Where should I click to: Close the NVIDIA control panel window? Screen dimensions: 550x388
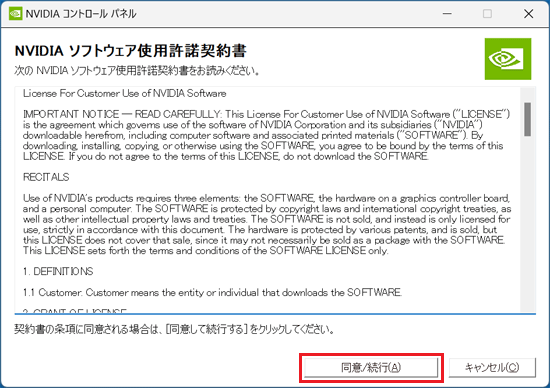pyautogui.click(x=528, y=14)
